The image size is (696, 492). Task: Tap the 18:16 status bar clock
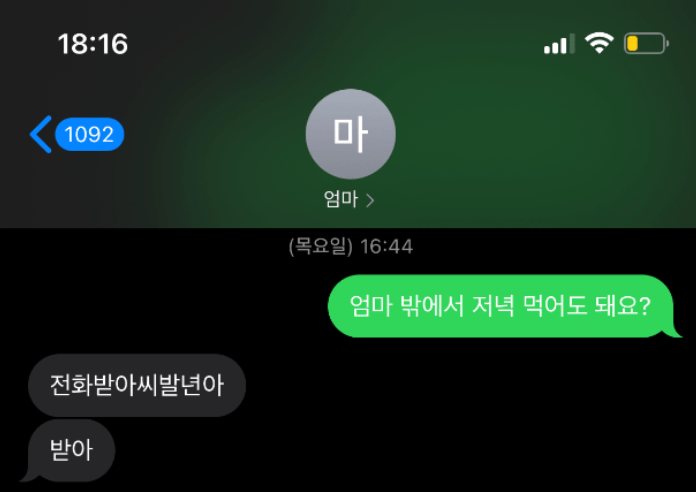click(93, 44)
